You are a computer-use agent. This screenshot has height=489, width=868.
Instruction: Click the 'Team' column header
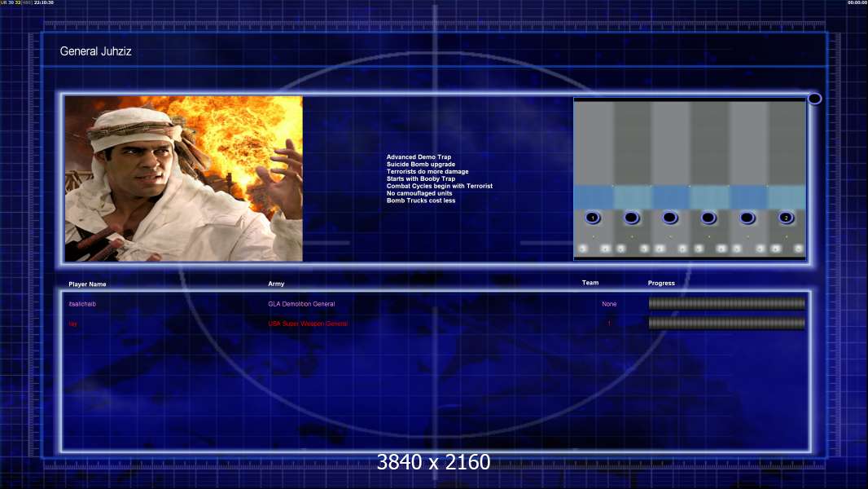[590, 283]
